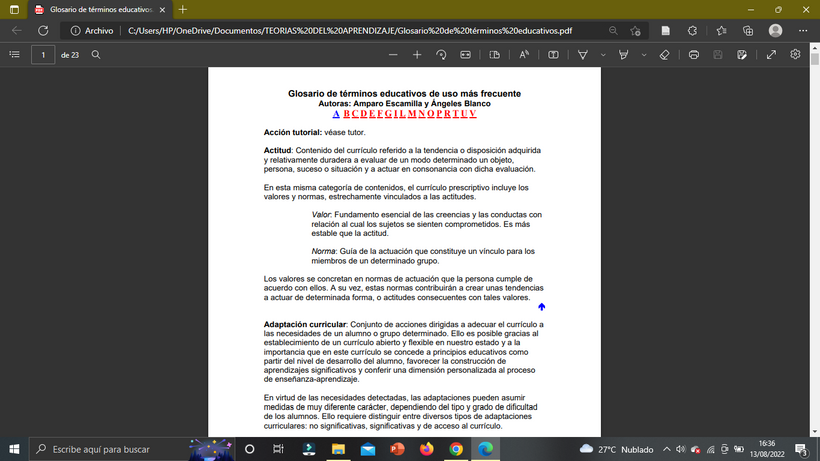Jump to letter D in glossary index
This screenshot has height=461, width=820.
pyautogui.click(x=363, y=113)
